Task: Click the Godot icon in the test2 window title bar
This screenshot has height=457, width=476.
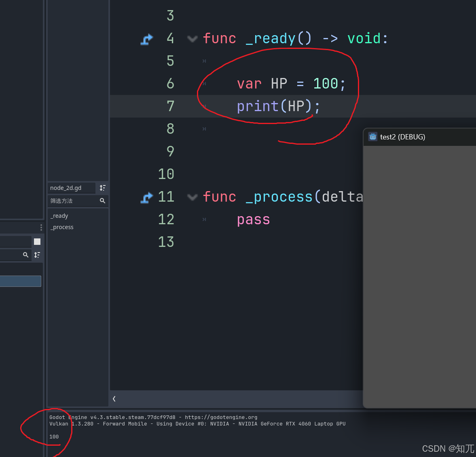Action: [372, 137]
